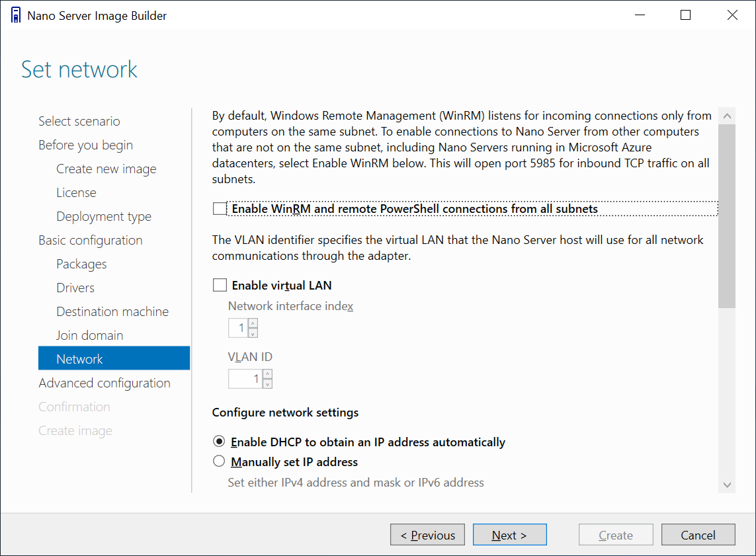The image size is (756, 556).
Task: Enable WinRM and remote PowerShell checkbox
Action: 220,209
